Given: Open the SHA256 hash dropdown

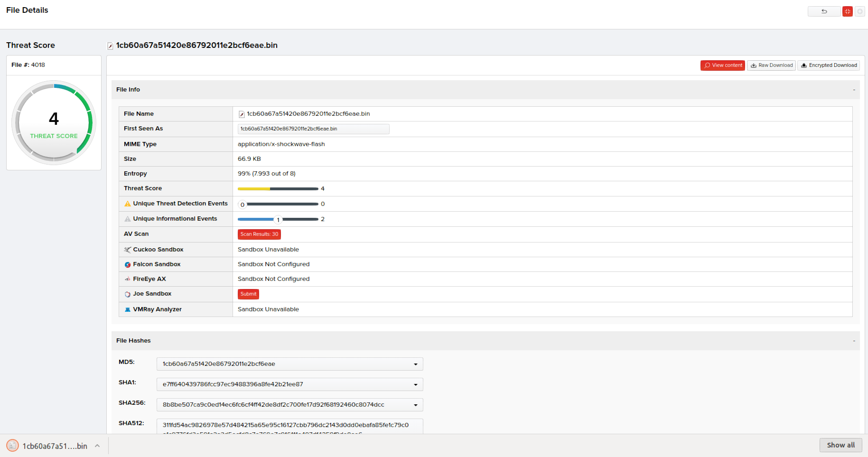Looking at the screenshot, I should click(415, 405).
